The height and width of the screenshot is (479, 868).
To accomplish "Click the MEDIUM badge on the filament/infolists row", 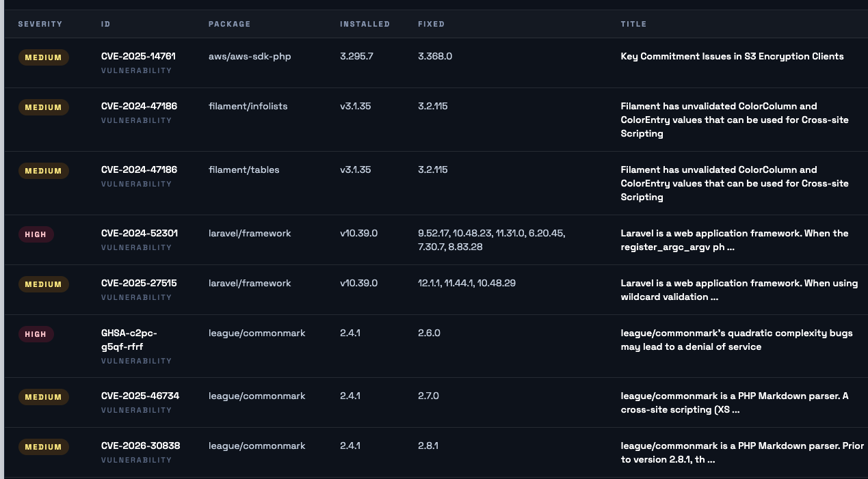I will [43, 107].
